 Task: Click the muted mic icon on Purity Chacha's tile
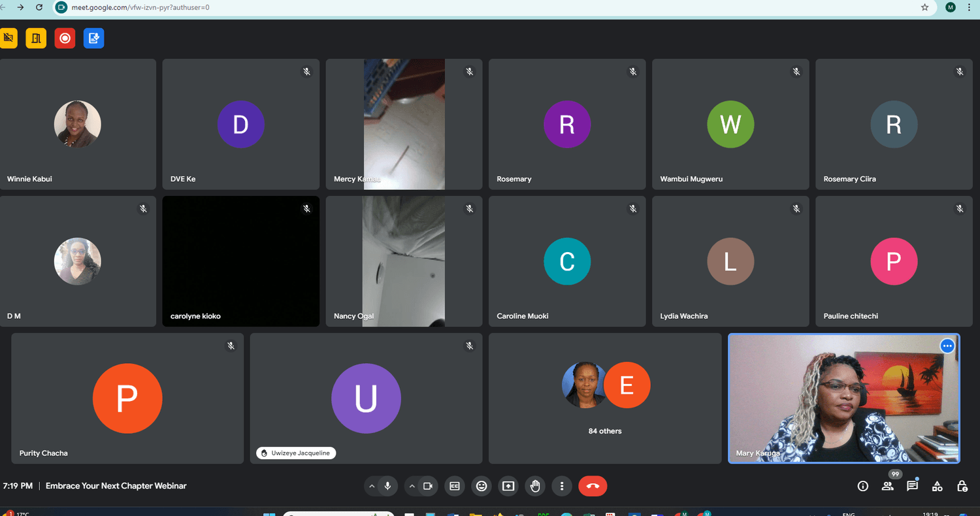231,346
